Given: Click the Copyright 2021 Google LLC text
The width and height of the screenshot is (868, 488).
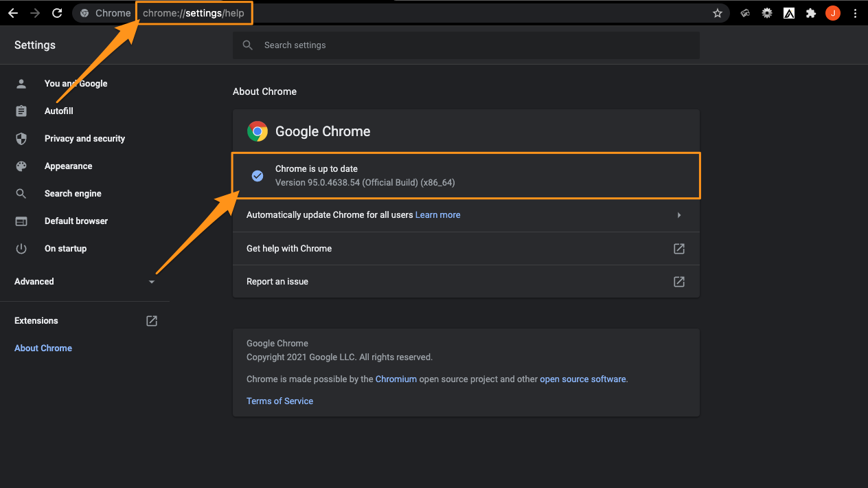Looking at the screenshot, I should tap(339, 357).
